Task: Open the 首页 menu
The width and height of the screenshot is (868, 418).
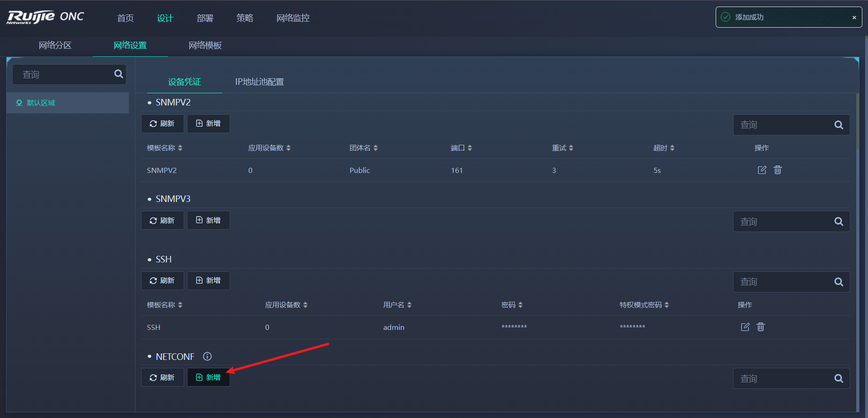Action: [x=126, y=18]
